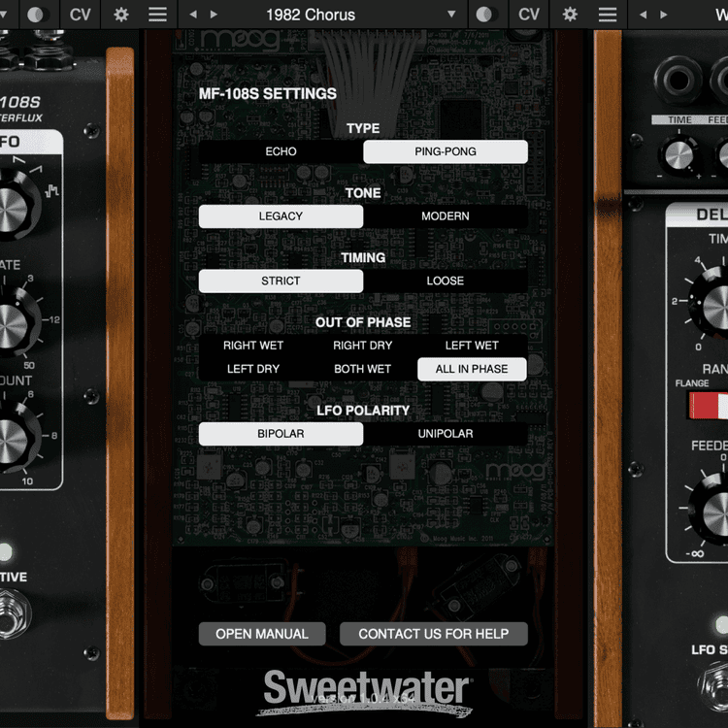Open hamburger menu of the second plugin
Image resolution: width=728 pixels, height=728 pixels.
pyautogui.click(x=608, y=15)
